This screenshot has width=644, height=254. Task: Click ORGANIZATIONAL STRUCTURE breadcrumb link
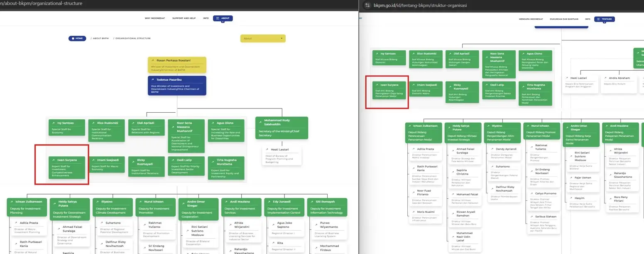click(133, 38)
